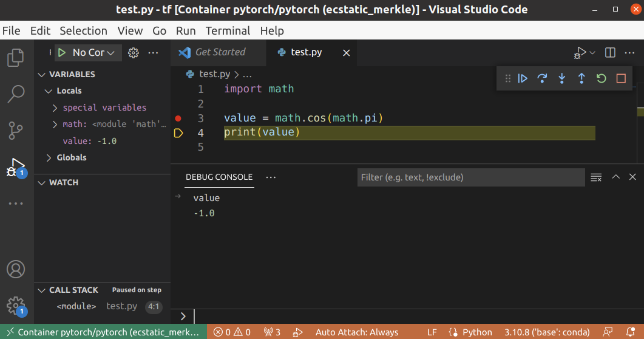Maximize the panel with the up chevron
This screenshot has width=644, height=339.
615,177
